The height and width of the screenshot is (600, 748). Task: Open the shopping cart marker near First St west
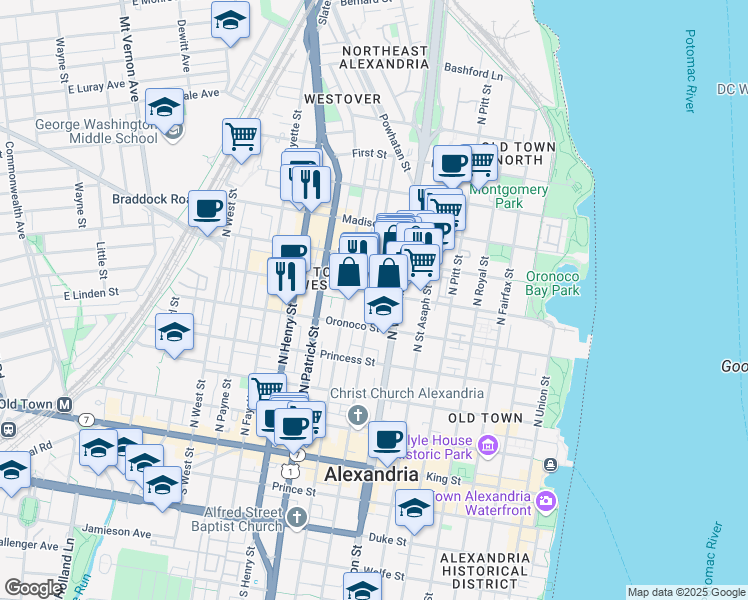coord(241,139)
